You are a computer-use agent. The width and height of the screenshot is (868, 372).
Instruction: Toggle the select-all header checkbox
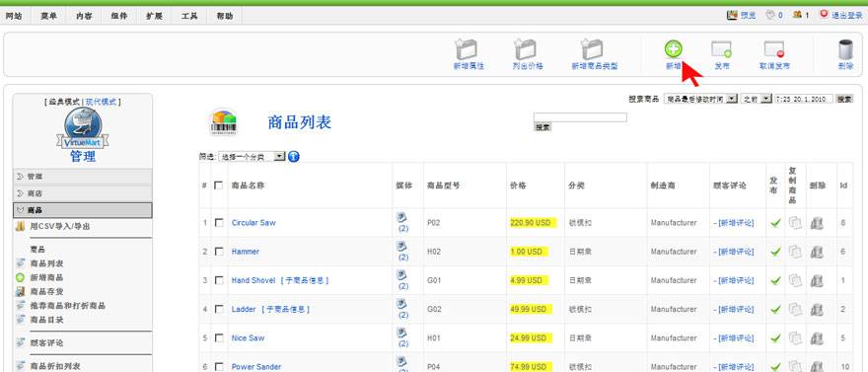pyautogui.click(x=219, y=186)
